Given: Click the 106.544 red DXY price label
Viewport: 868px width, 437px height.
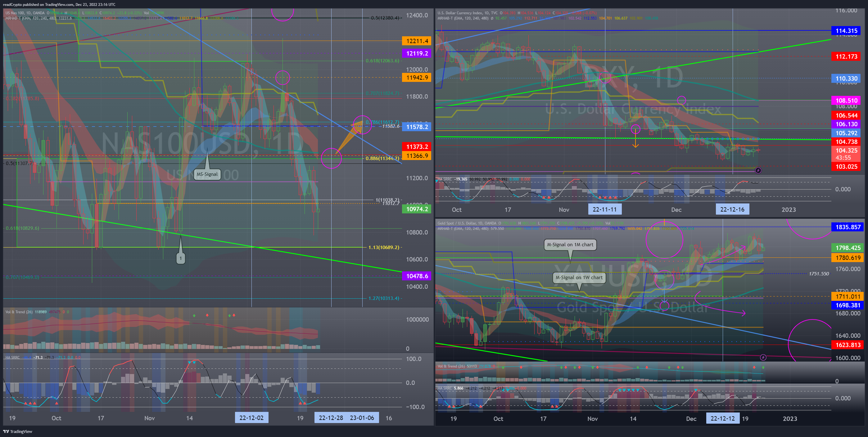Looking at the screenshot, I should coord(846,115).
